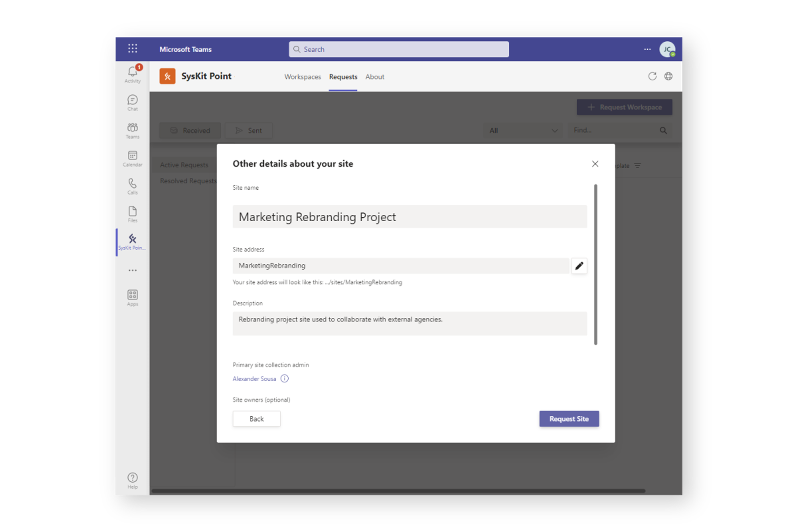Open more options in the Teams sidebar

pyautogui.click(x=132, y=270)
